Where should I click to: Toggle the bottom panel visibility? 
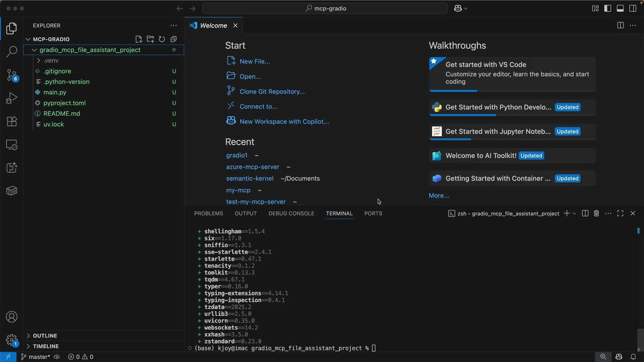point(620,8)
